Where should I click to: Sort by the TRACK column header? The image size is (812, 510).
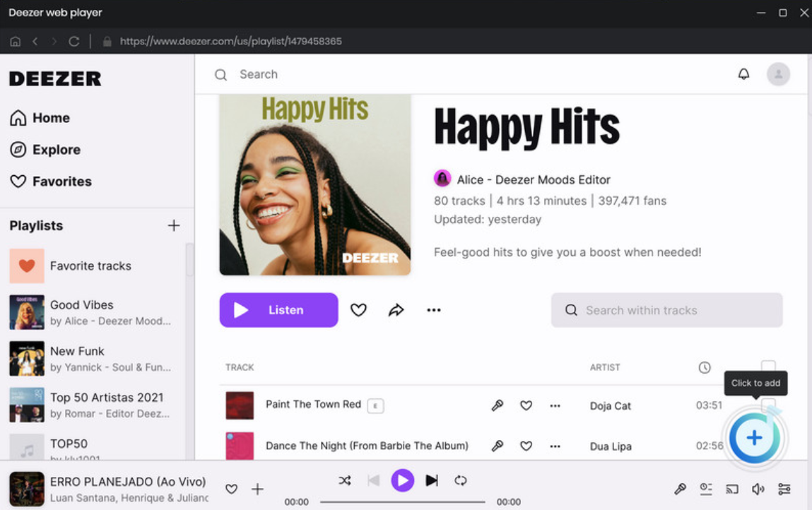240,367
